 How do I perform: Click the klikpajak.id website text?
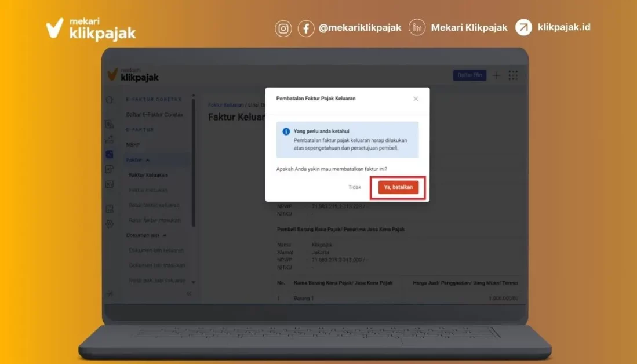pyautogui.click(x=564, y=27)
